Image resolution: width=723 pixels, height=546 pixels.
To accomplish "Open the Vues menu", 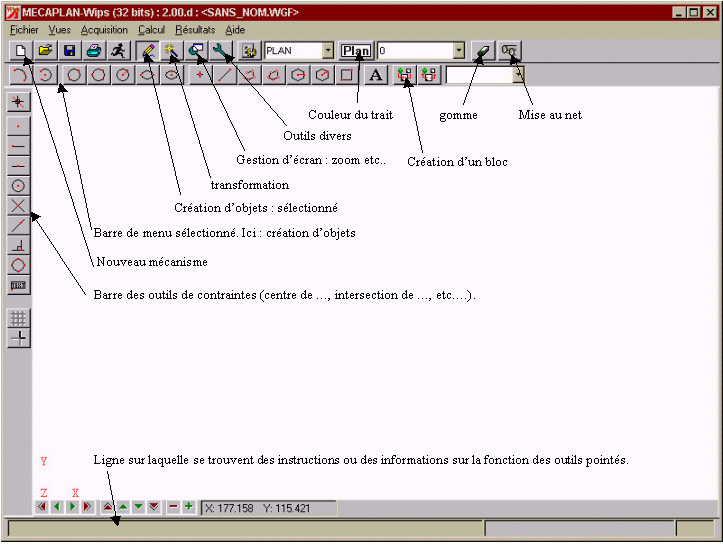I will 59,30.
